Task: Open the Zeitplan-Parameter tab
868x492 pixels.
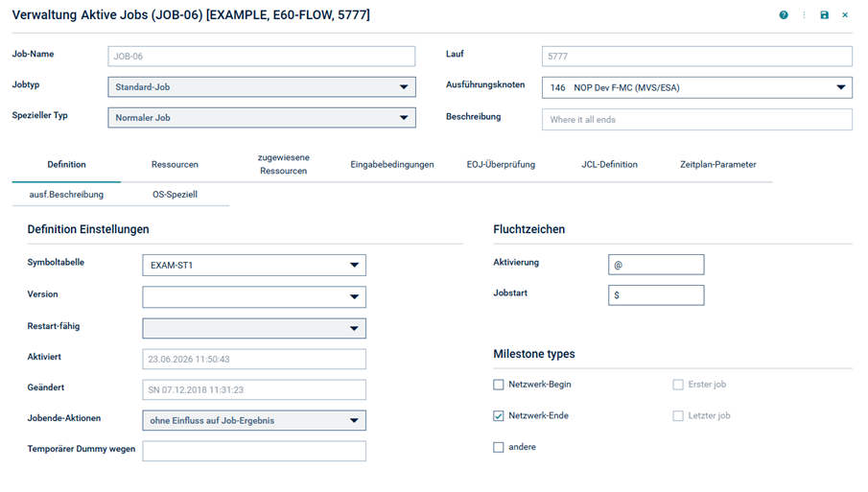Action: pyautogui.click(x=718, y=164)
